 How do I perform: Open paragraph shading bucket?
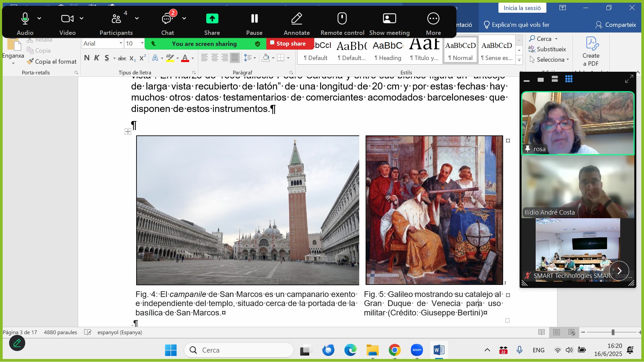click(x=266, y=58)
